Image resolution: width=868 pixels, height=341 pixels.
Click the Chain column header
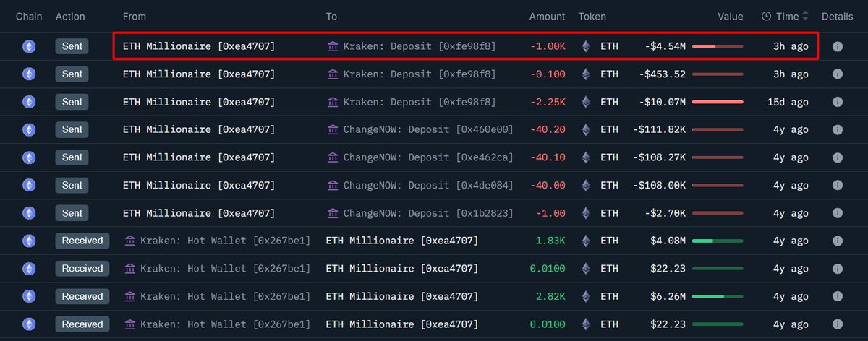[28, 16]
